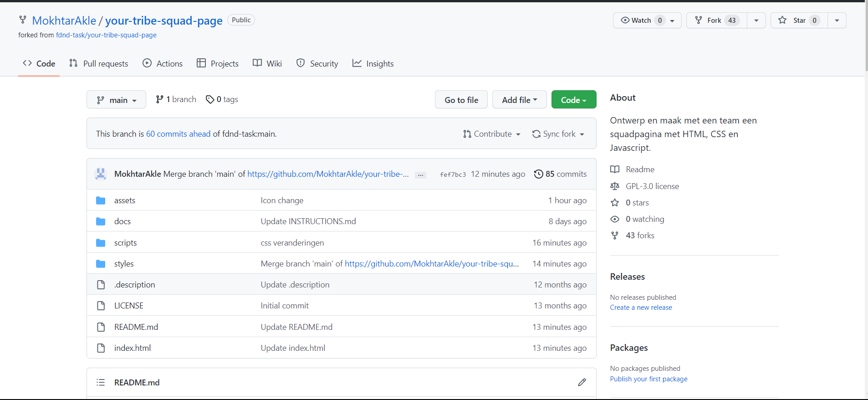Expand commit message ellipsis button
The height and width of the screenshot is (400, 868).
[x=420, y=175]
